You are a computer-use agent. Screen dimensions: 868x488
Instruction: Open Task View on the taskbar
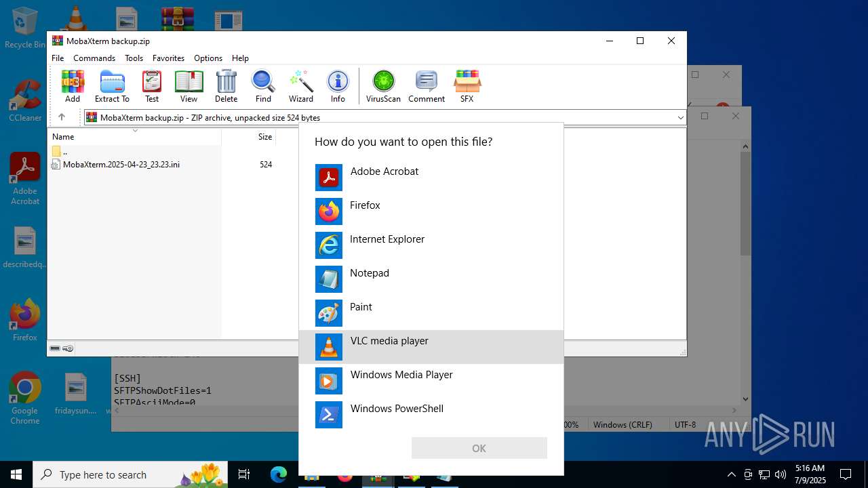pos(244,474)
